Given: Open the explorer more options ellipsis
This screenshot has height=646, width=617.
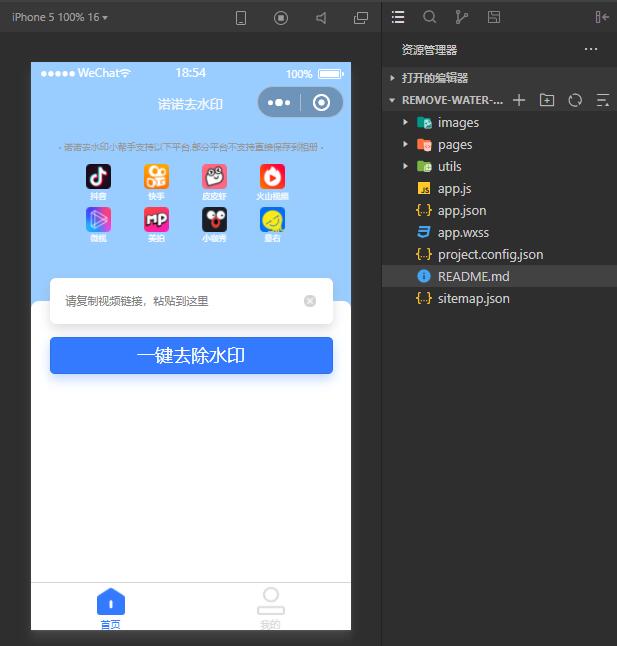Looking at the screenshot, I should pyautogui.click(x=591, y=49).
